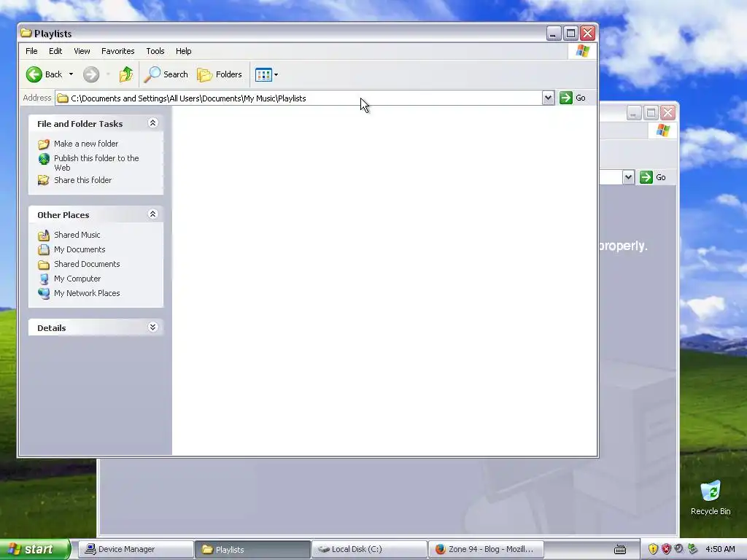Click the Windows flag logo in Playlists window
The height and width of the screenshot is (560, 747).
(582, 51)
